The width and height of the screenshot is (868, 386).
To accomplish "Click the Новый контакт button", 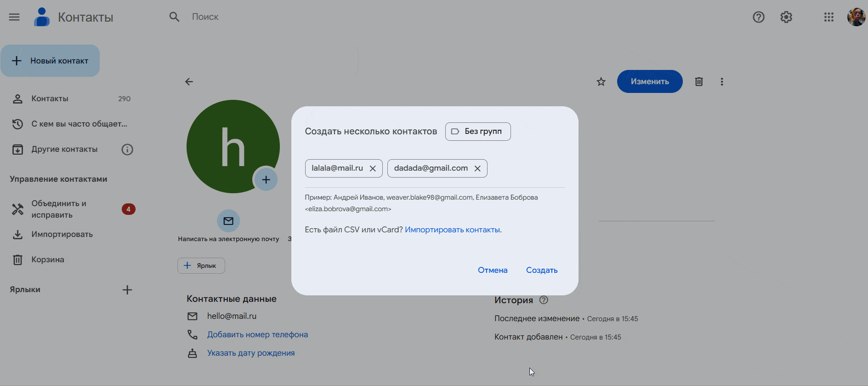I will tap(50, 61).
